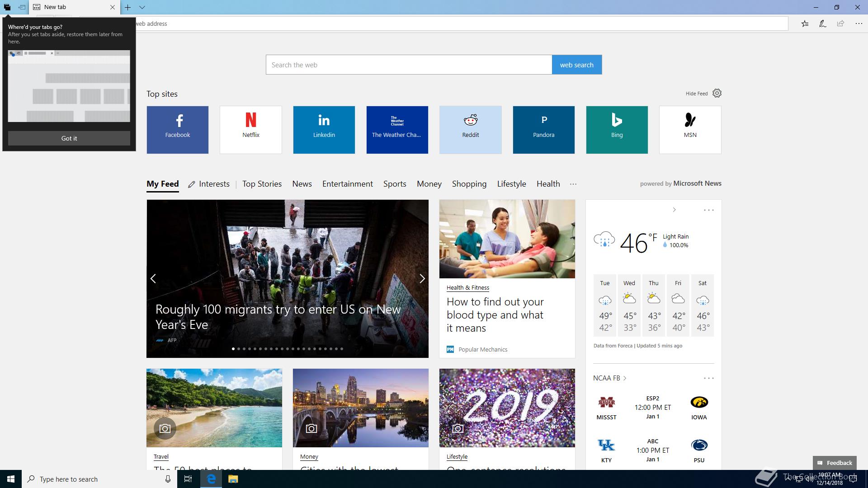Image resolution: width=868 pixels, height=488 pixels.
Task: Open the blood type article headline
Action: [x=495, y=315]
